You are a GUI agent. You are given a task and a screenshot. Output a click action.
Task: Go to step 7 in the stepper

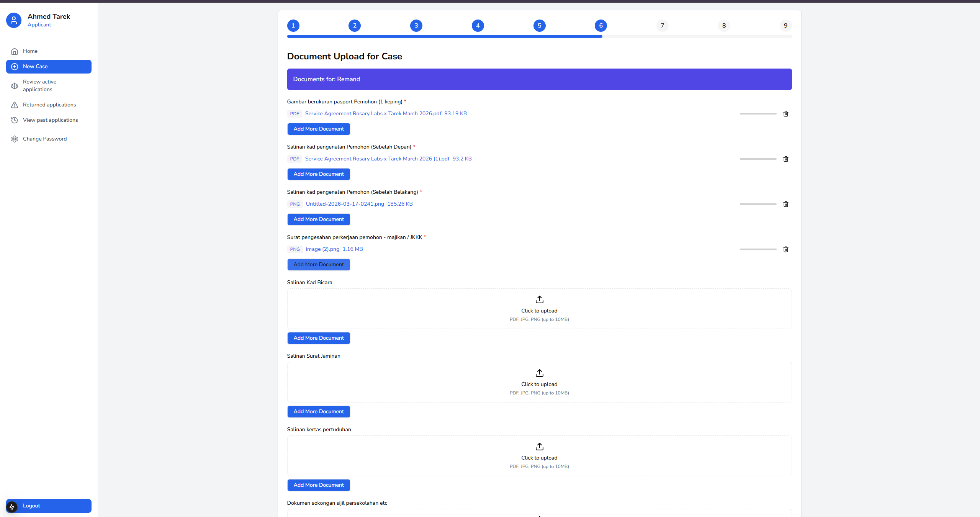point(662,26)
